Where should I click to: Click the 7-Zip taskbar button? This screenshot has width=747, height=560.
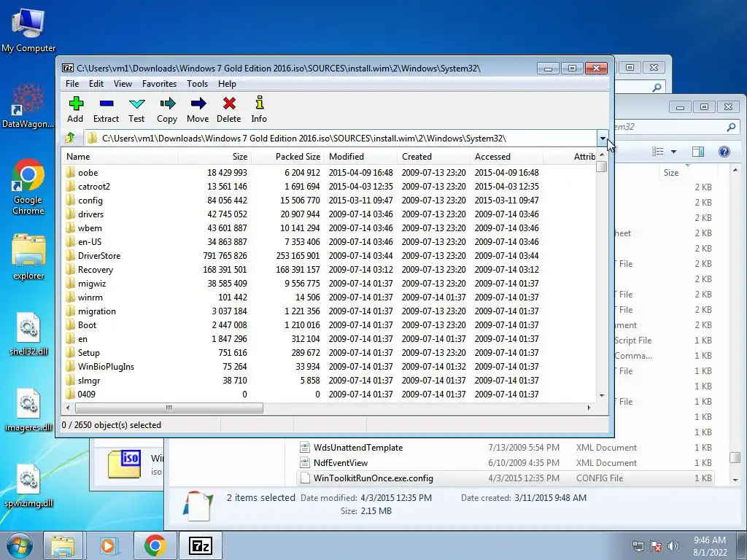click(201, 545)
